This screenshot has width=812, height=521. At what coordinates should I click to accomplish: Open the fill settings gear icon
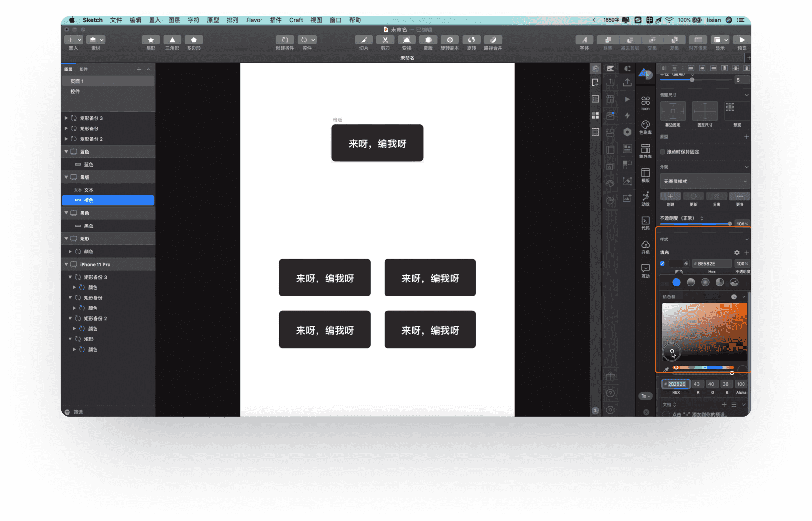737,253
